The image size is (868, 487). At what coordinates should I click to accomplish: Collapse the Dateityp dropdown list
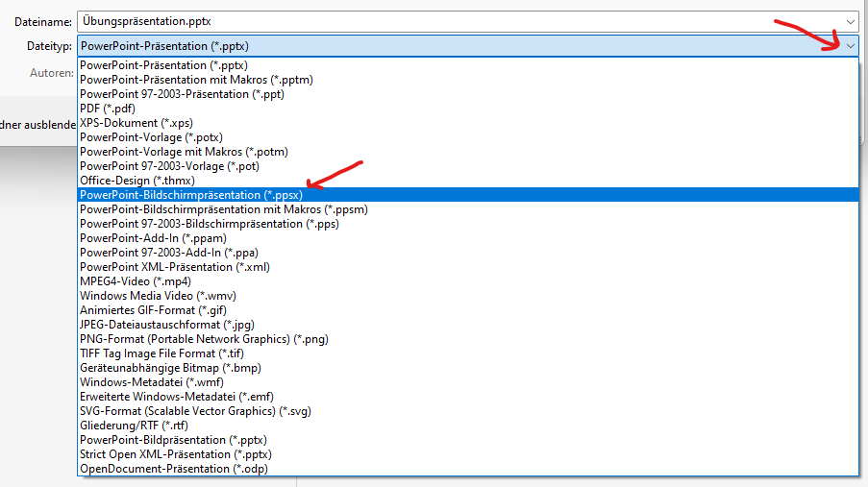pos(850,45)
